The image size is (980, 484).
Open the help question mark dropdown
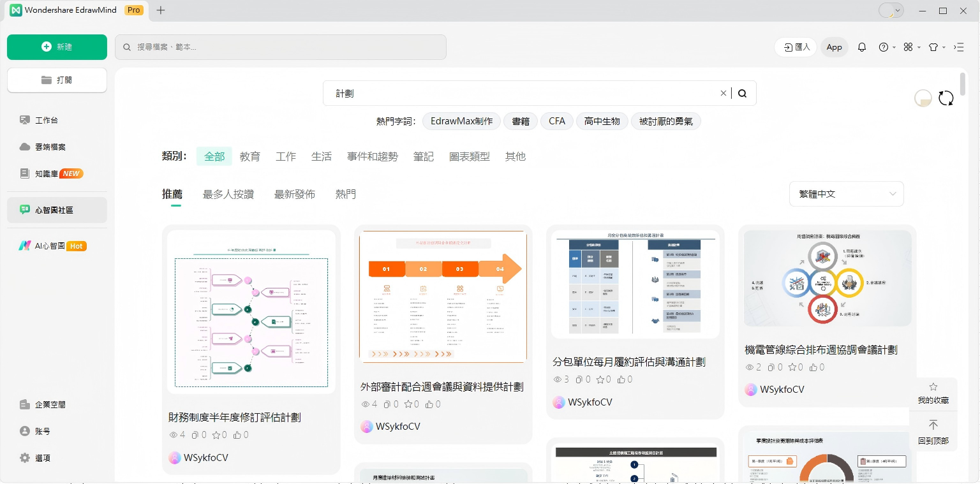887,47
